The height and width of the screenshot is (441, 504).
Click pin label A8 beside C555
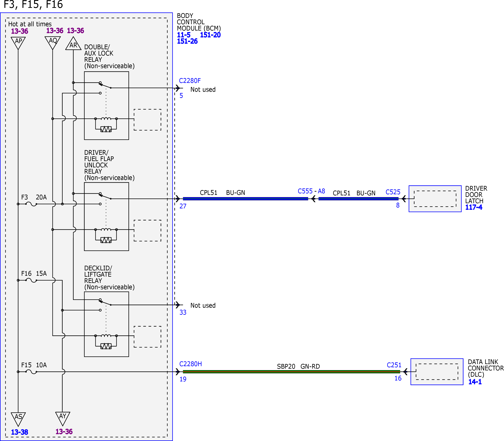coord(322,191)
